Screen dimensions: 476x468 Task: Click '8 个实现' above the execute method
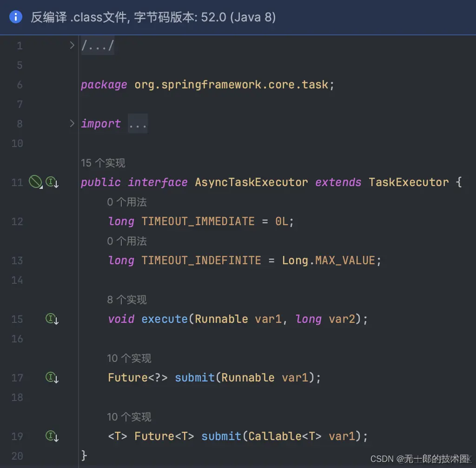pos(126,300)
